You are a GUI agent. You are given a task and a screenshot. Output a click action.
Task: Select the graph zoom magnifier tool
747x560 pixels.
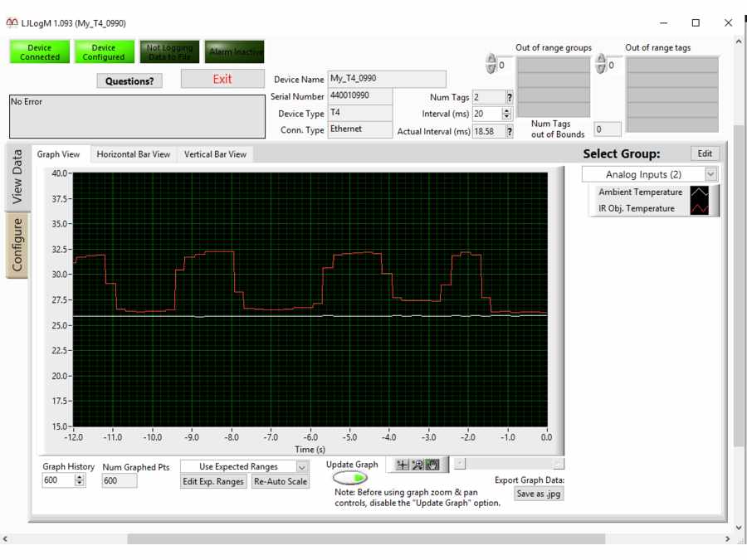tap(417, 465)
